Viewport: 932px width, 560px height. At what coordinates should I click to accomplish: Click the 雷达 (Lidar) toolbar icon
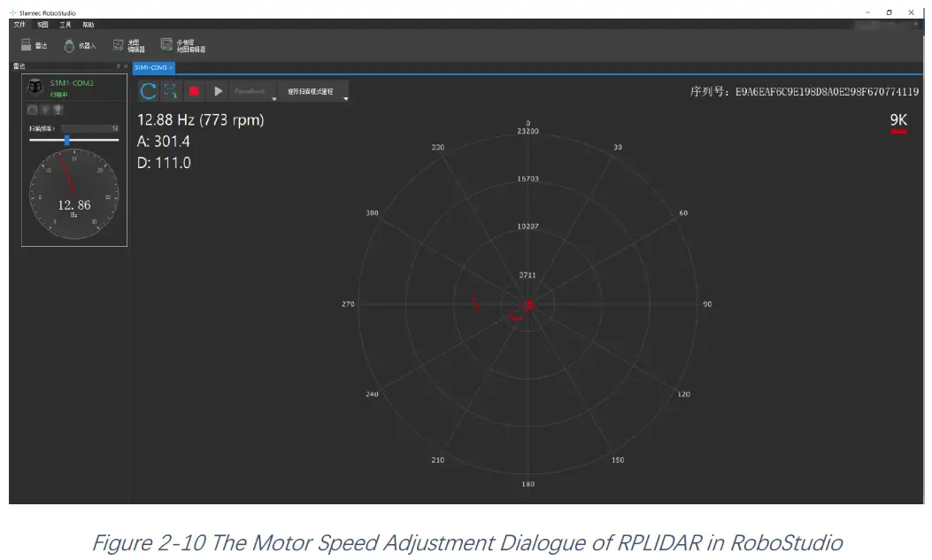click(x=34, y=45)
